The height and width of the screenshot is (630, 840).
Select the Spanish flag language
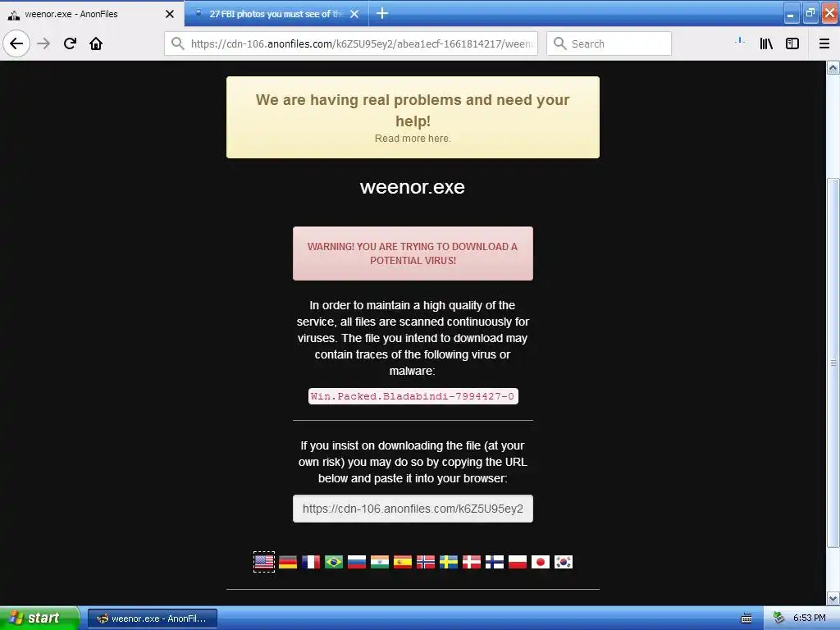(403, 562)
